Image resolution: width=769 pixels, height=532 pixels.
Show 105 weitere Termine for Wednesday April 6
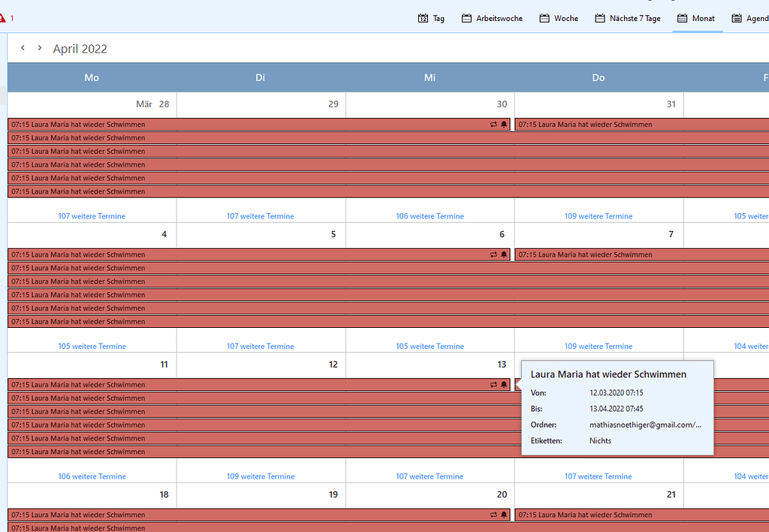(x=430, y=347)
